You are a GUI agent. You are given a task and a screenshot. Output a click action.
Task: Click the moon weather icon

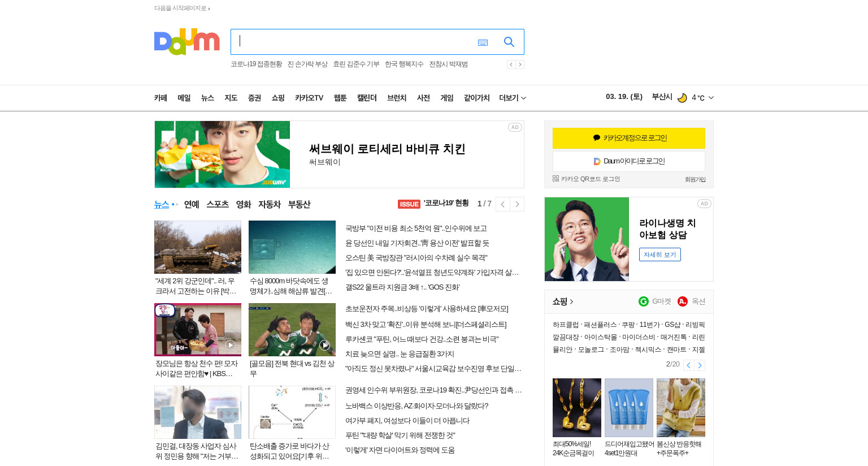(x=682, y=98)
